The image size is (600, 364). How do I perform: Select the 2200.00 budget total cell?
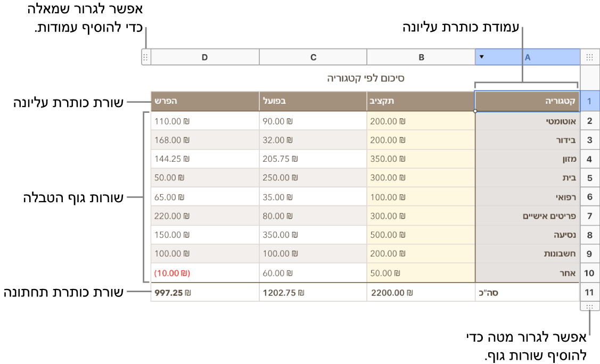point(421,292)
